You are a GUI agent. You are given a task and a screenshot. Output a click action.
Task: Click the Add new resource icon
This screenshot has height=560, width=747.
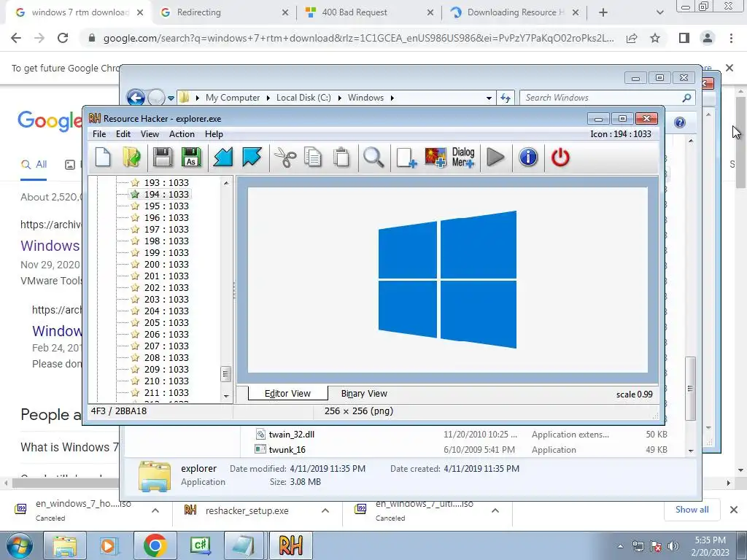[406, 157]
